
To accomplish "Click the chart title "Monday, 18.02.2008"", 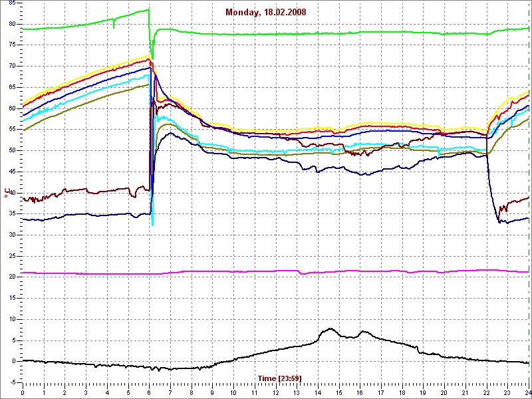I will coord(265,13).
